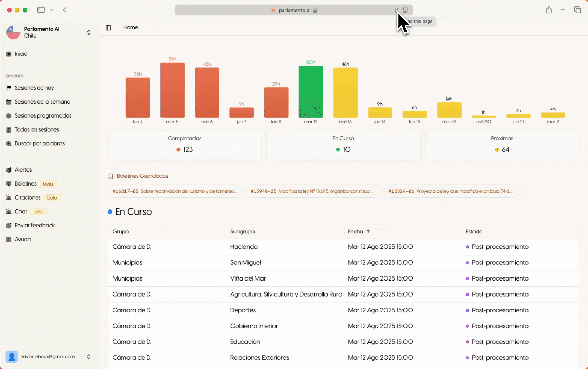Image resolution: width=588 pixels, height=369 pixels.
Task: Click the Chat icon in sidebar
Action: pyautogui.click(x=9, y=212)
